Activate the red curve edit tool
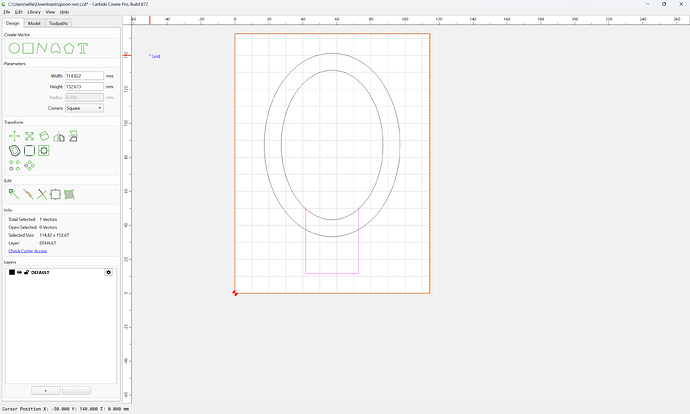 pyautogui.click(x=28, y=194)
